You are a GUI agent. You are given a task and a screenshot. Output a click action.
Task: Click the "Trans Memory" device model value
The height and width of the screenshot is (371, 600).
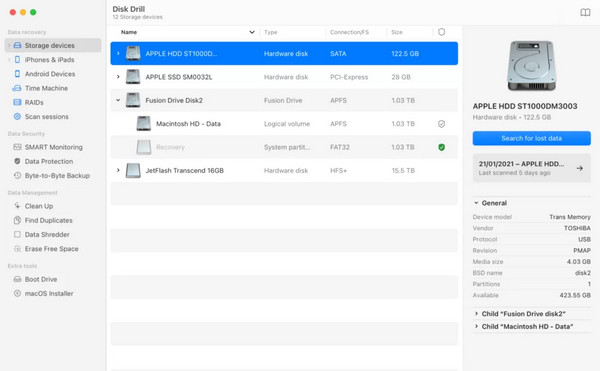(x=570, y=217)
